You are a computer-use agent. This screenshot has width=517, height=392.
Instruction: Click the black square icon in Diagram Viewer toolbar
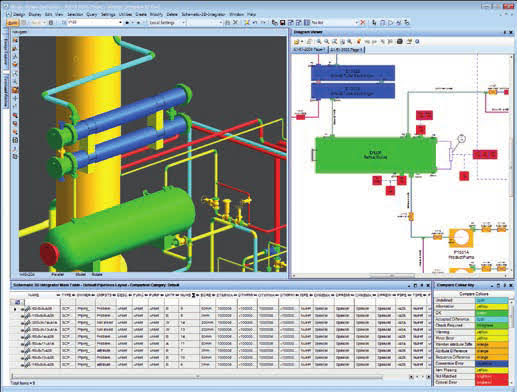400,41
